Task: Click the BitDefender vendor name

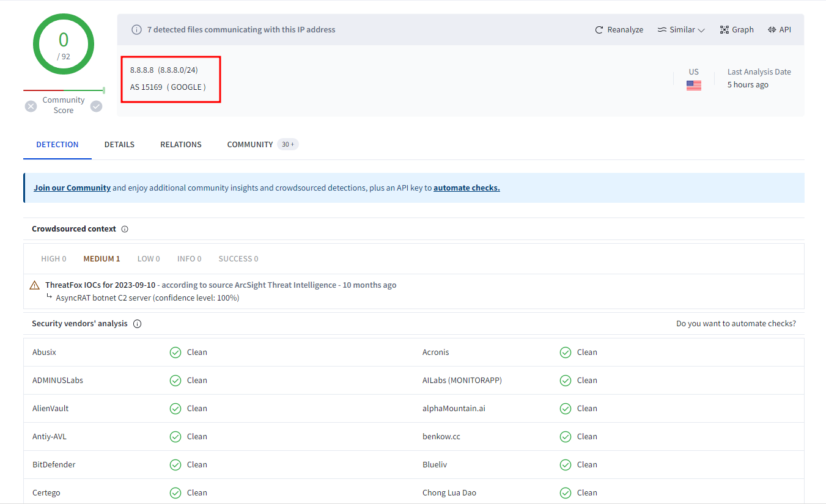Action: 54,464
